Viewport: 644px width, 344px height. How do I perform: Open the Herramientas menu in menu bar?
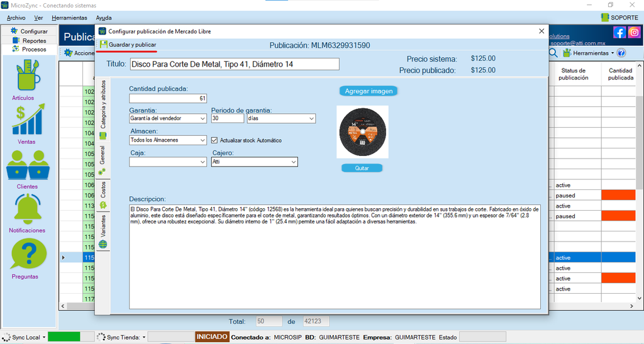69,18
